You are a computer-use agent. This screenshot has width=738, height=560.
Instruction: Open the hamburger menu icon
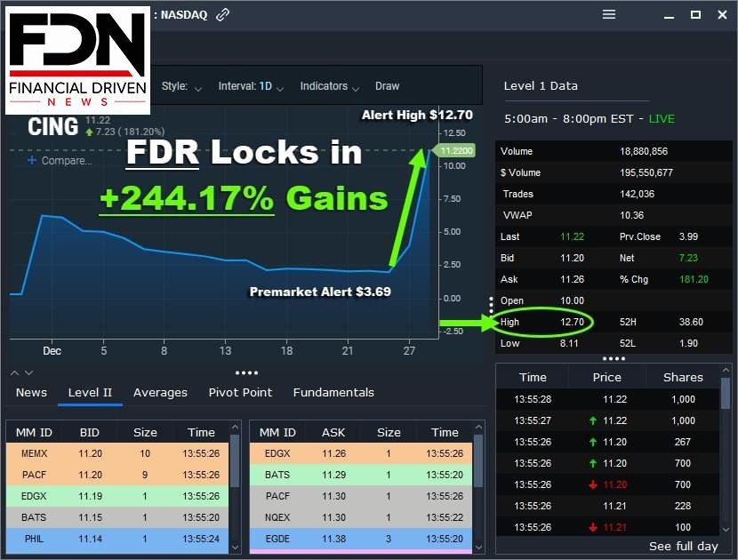tap(608, 14)
